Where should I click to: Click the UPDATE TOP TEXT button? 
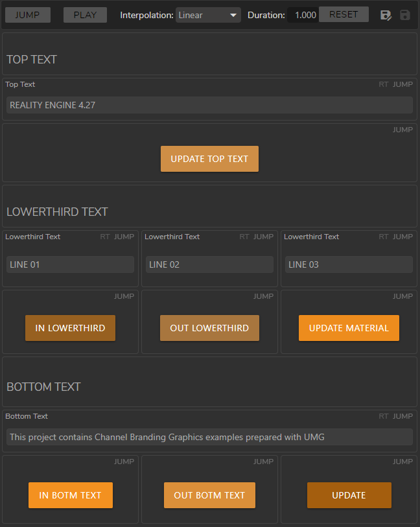coord(209,159)
